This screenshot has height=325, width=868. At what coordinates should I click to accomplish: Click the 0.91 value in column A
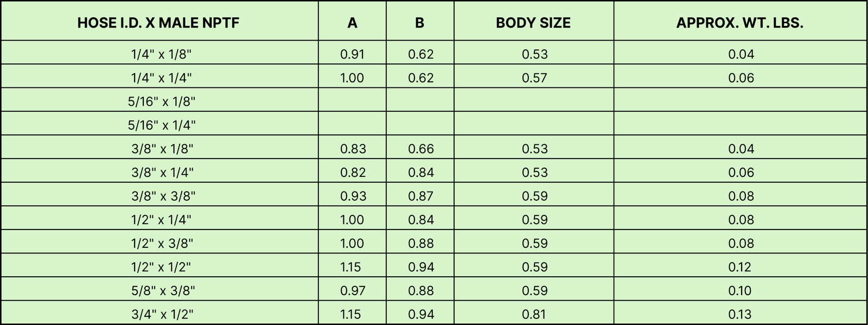[352, 54]
